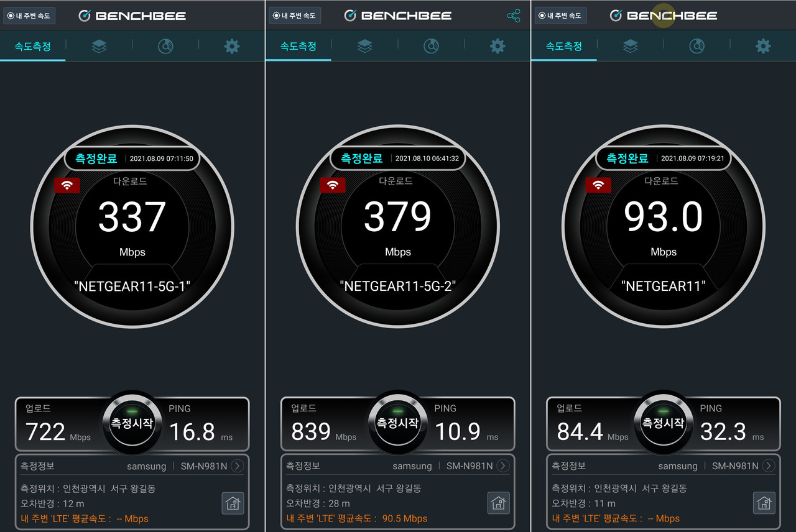Screen dimensions: 796x532
Task: Tap the BENCHBEE logo above the 379 Mbps result
Action: 398,16
